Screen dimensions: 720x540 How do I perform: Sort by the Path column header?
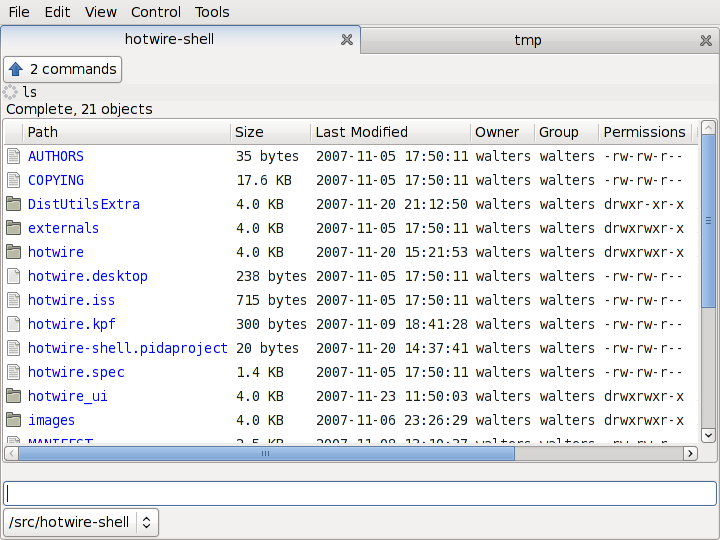coord(126,132)
